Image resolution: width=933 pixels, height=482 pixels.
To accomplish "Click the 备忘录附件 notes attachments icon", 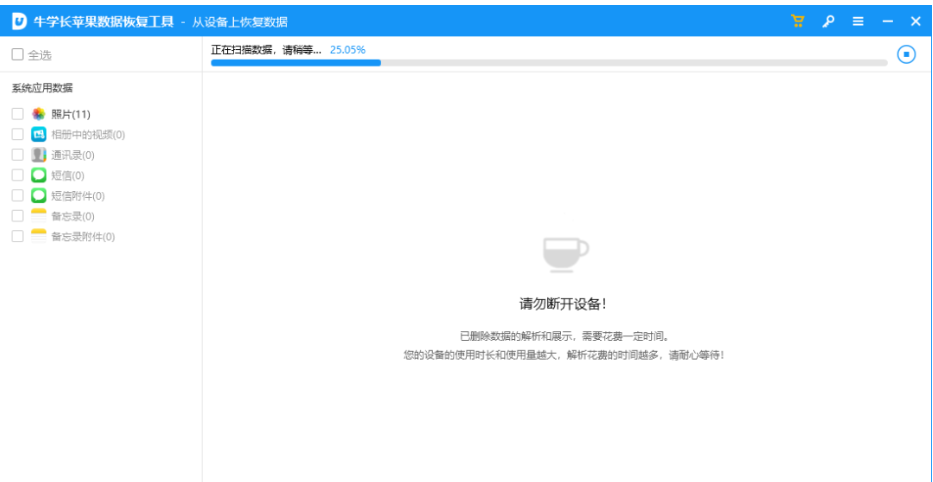I will 39,236.
